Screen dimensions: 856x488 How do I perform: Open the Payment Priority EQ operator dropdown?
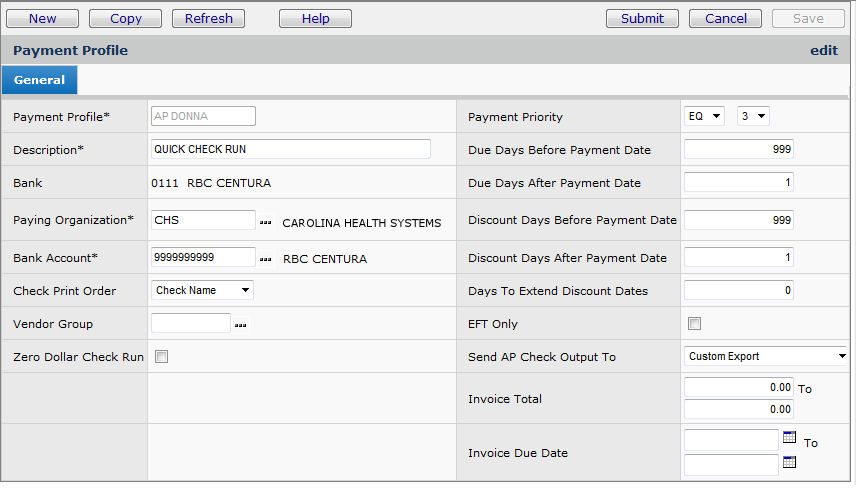(705, 116)
